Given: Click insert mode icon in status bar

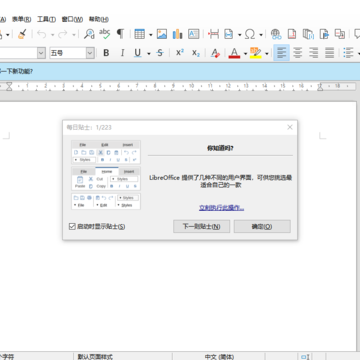Looking at the screenshot, I should coord(305,357).
